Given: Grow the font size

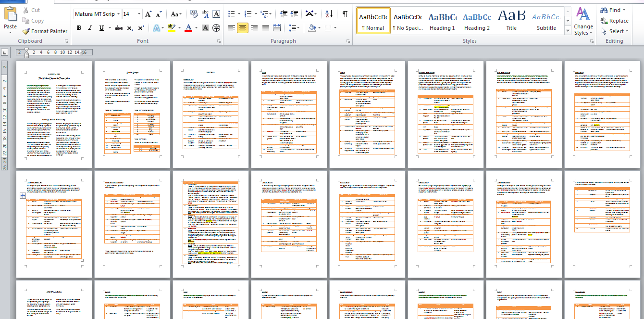Looking at the screenshot, I should click(x=149, y=14).
